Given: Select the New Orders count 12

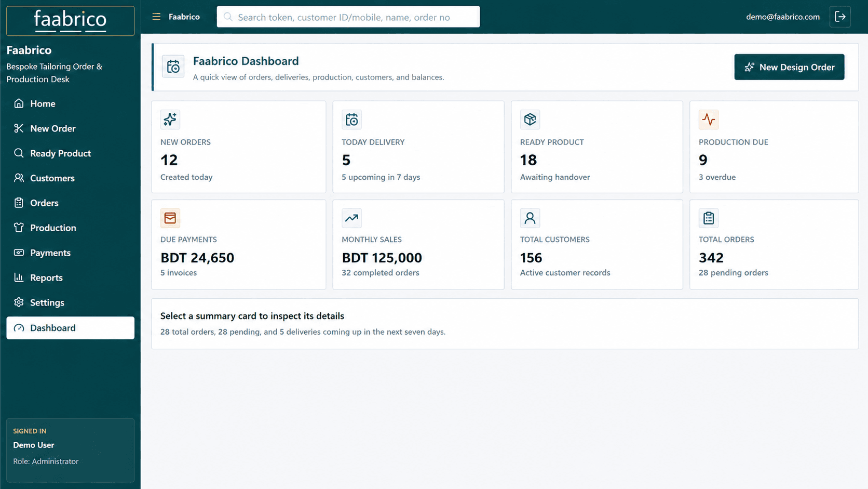Looking at the screenshot, I should click(x=169, y=160).
